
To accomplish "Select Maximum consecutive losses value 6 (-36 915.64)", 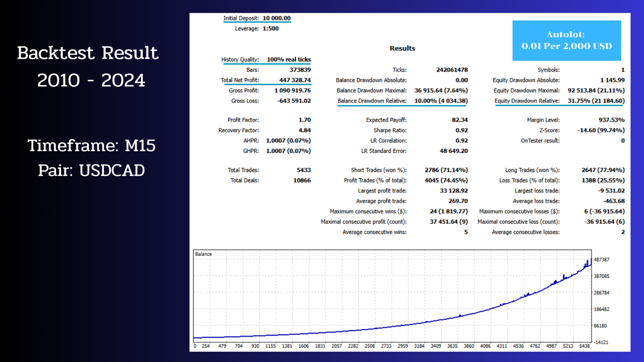I will pos(604,212).
